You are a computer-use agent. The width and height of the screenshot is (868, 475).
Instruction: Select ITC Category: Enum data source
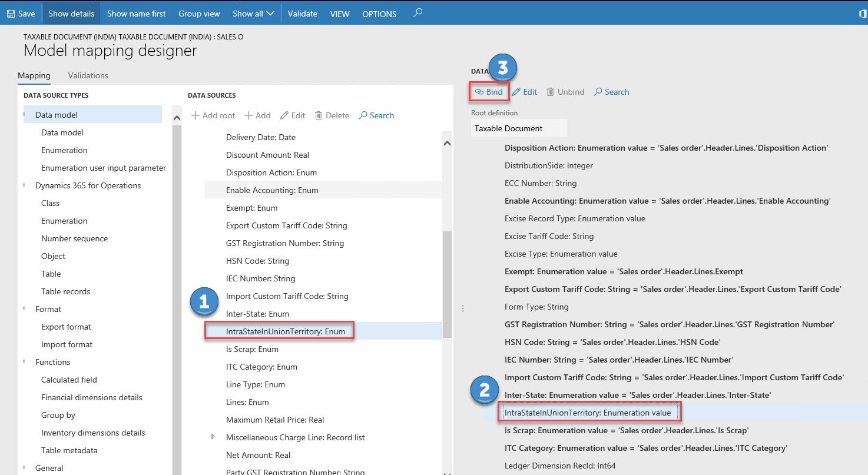click(x=261, y=367)
